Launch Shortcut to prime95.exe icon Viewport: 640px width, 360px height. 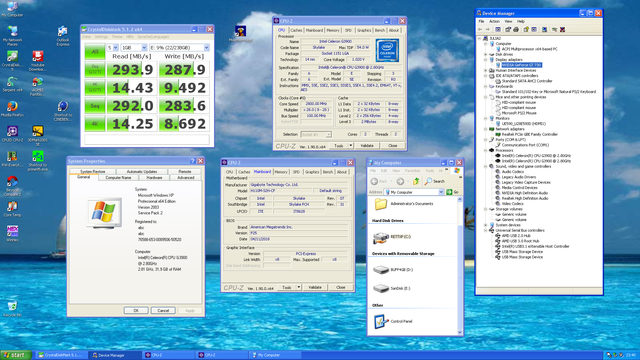(x=38, y=160)
